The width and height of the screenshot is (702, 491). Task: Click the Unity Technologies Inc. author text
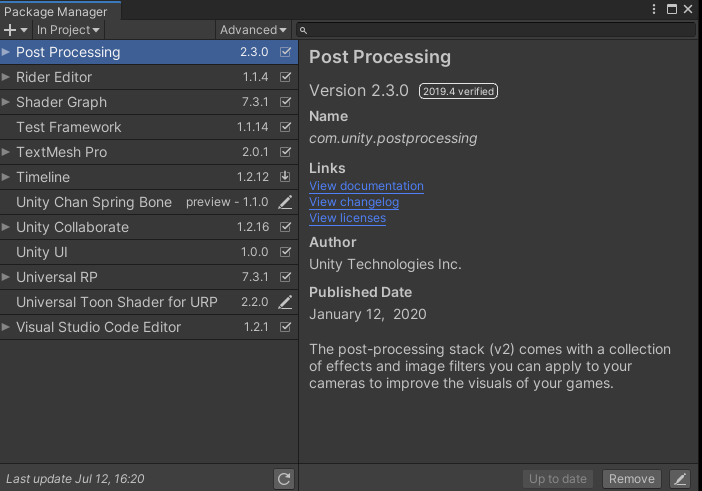click(385, 264)
